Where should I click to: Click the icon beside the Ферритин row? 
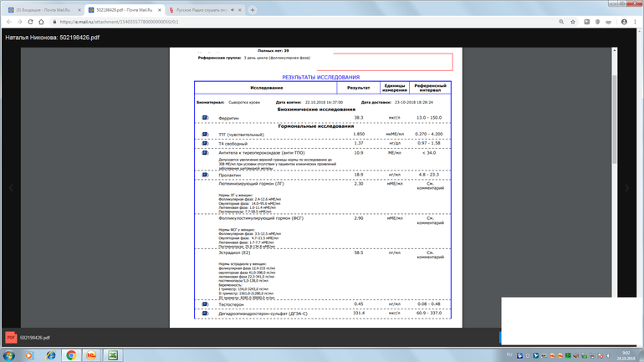click(205, 118)
